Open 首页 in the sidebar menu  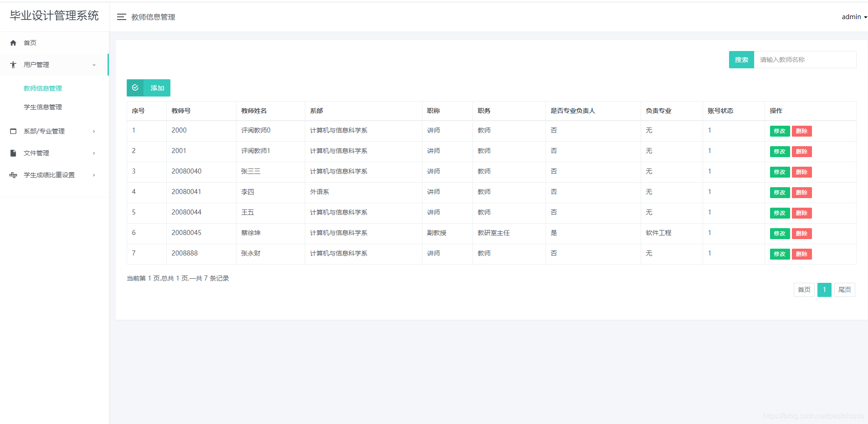pyautogui.click(x=30, y=43)
